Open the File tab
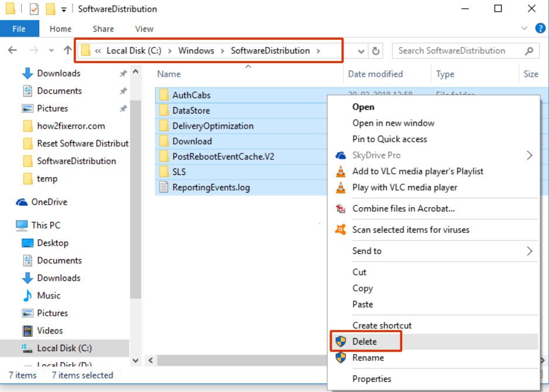The image size is (549, 392). [x=19, y=29]
